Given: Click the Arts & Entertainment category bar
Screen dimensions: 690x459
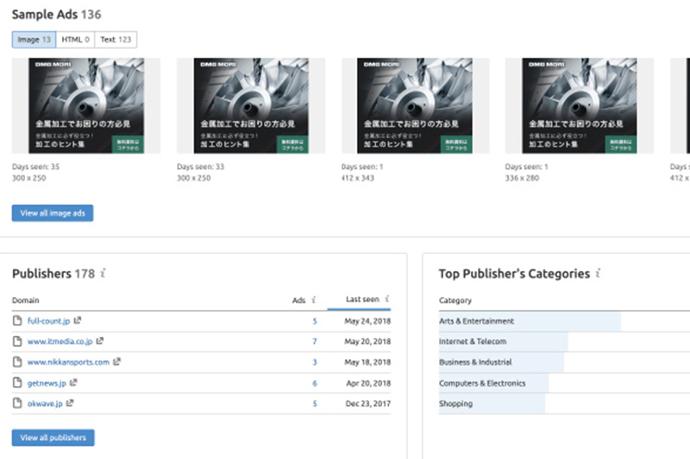Looking at the screenshot, I should (529, 321).
